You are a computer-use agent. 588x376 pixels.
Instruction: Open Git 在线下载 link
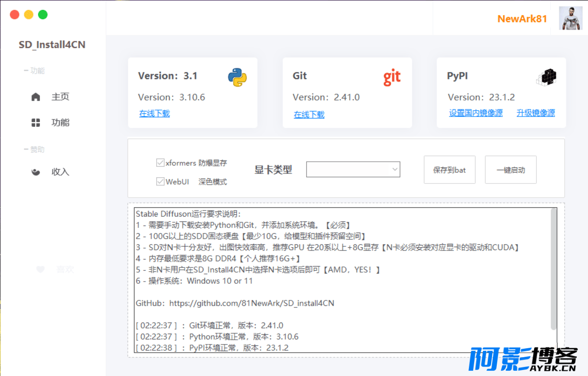pos(309,114)
